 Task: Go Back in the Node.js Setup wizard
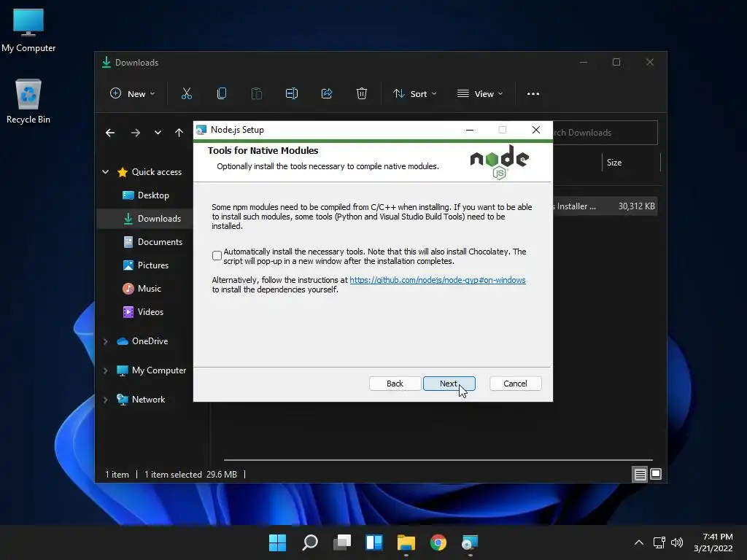pyautogui.click(x=395, y=384)
